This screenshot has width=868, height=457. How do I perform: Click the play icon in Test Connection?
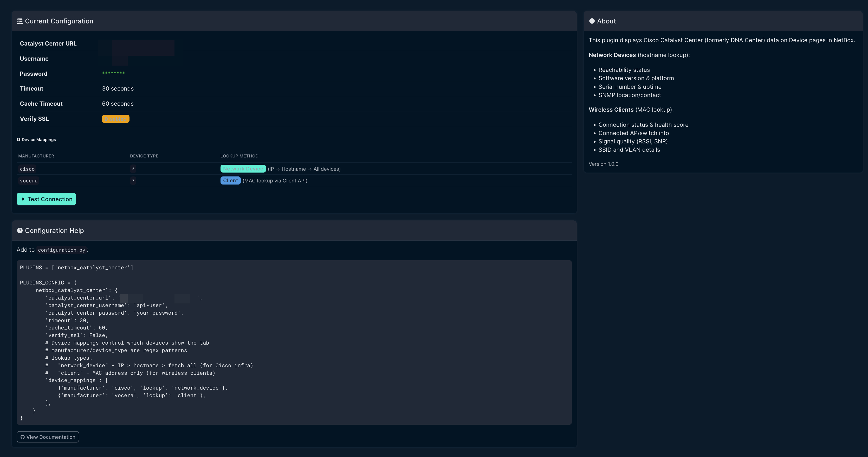pyautogui.click(x=23, y=199)
